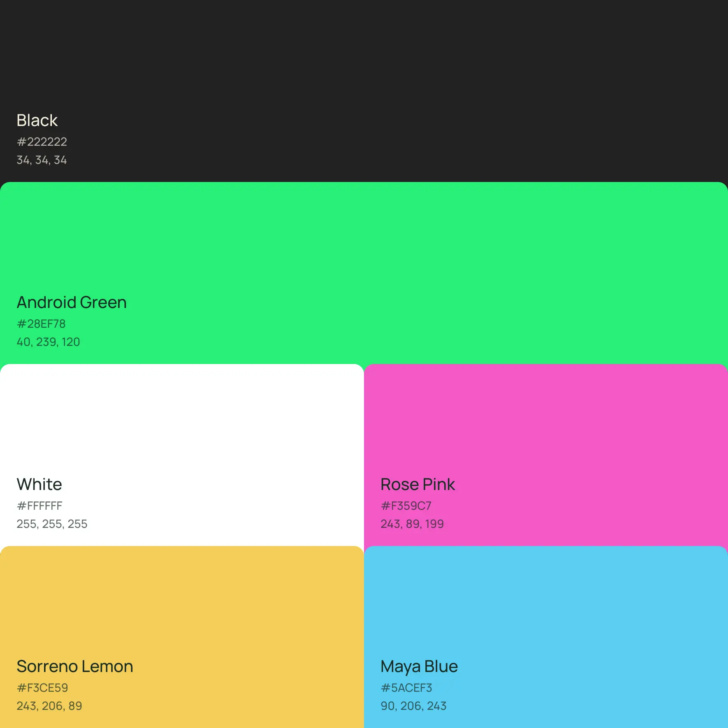Click the hex code #FFFFFF

pos(40,506)
